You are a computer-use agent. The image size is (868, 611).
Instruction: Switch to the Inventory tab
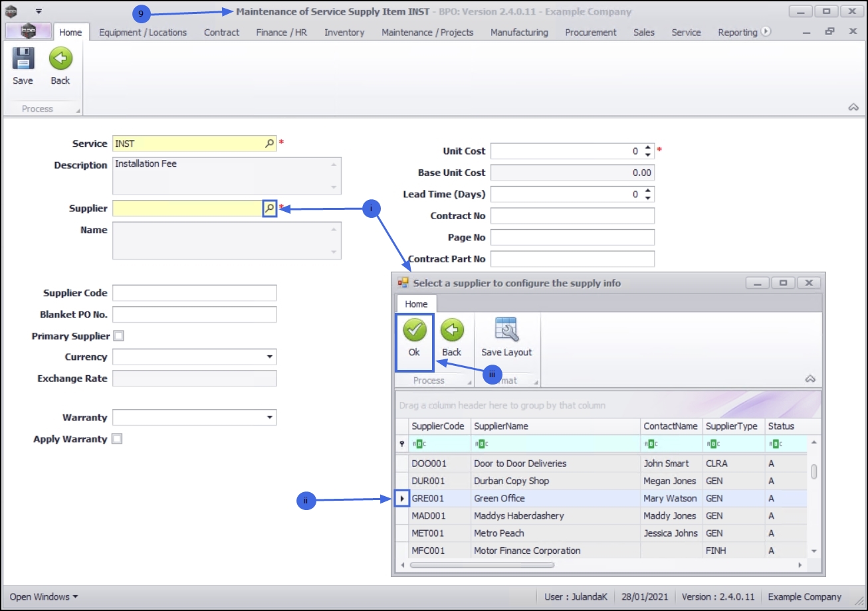(x=344, y=32)
